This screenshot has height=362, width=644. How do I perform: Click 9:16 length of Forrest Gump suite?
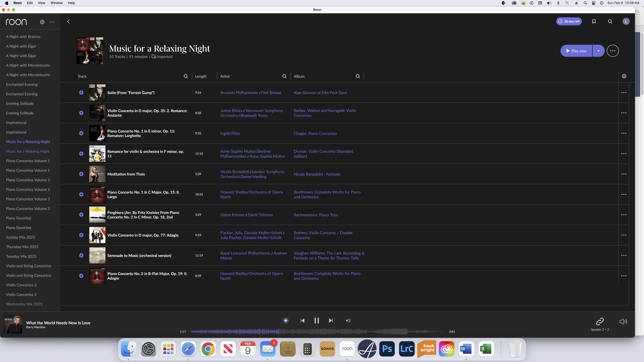[x=198, y=92]
